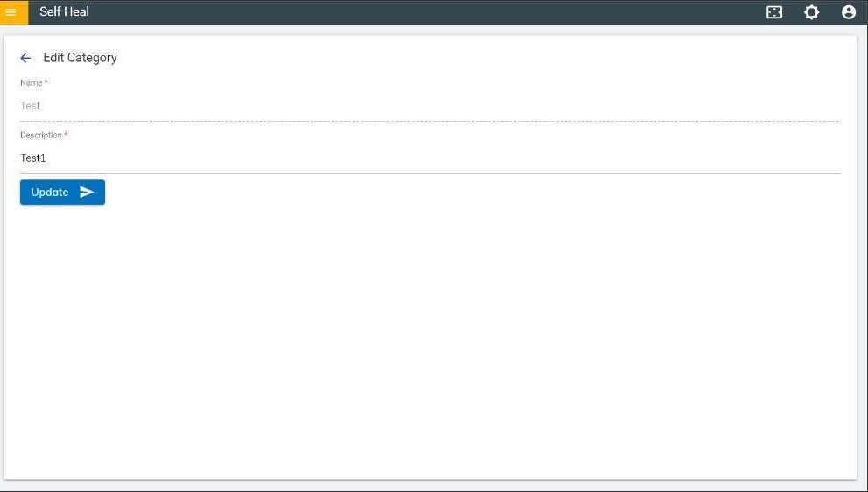
Task: Open the hamburger navigation menu
Action: 11,12
